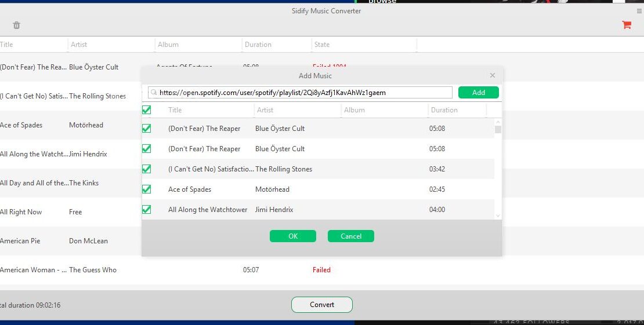Click the 05:07 duration cell
This screenshot has width=644, height=325.
(251, 269)
